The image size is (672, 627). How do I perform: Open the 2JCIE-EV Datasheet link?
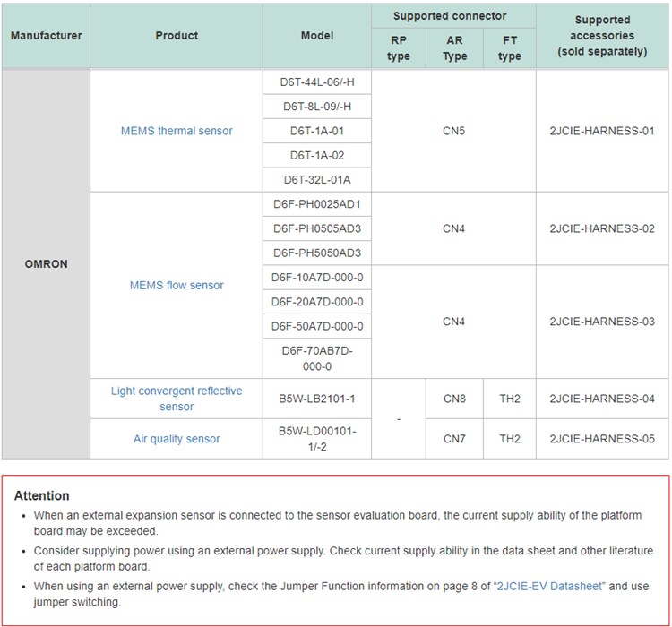click(x=549, y=586)
